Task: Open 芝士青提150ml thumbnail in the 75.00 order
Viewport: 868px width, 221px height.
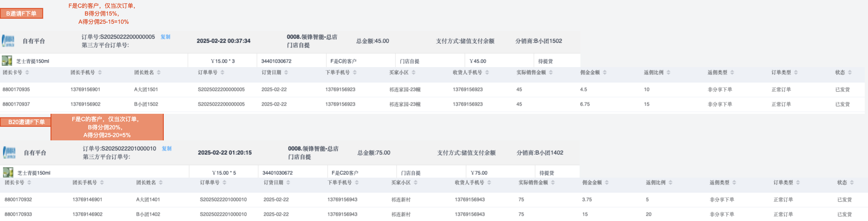Action: click(x=8, y=173)
